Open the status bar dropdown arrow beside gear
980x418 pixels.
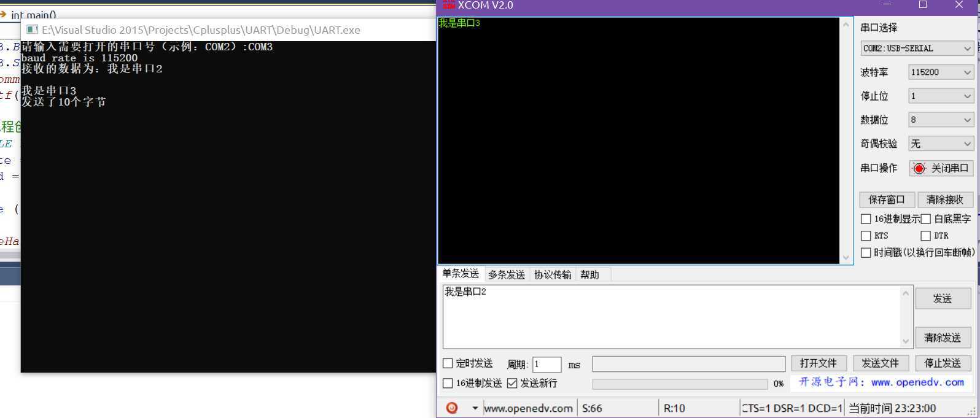475,408
